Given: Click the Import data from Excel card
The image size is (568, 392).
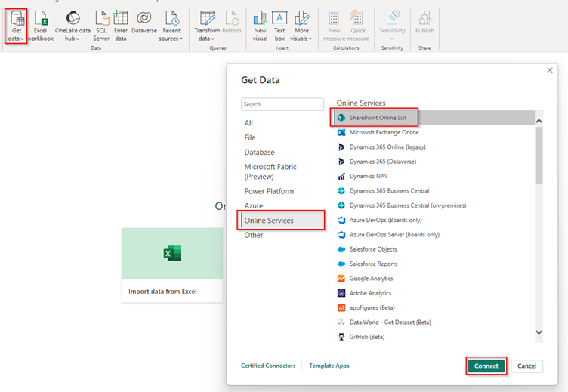Looking at the screenshot, I should click(x=172, y=265).
